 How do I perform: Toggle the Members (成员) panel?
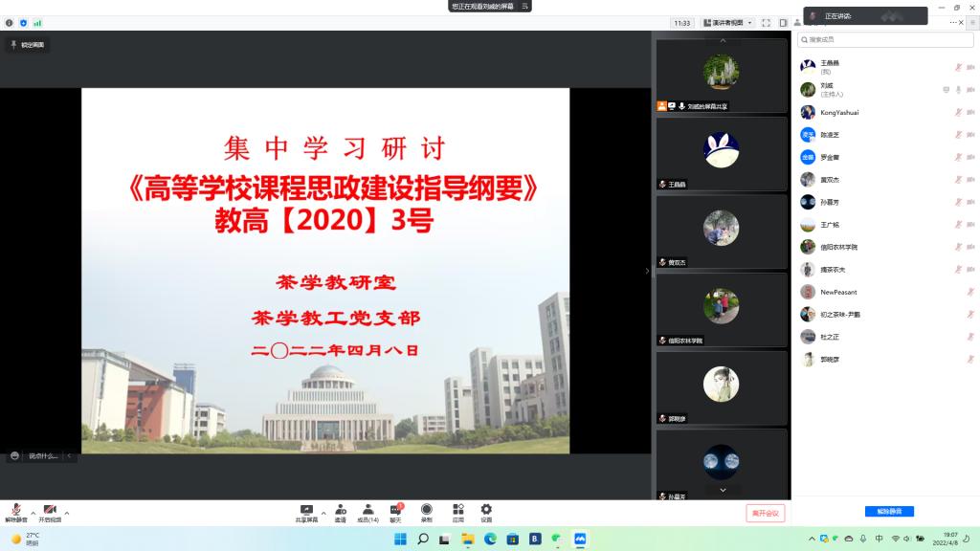click(367, 511)
